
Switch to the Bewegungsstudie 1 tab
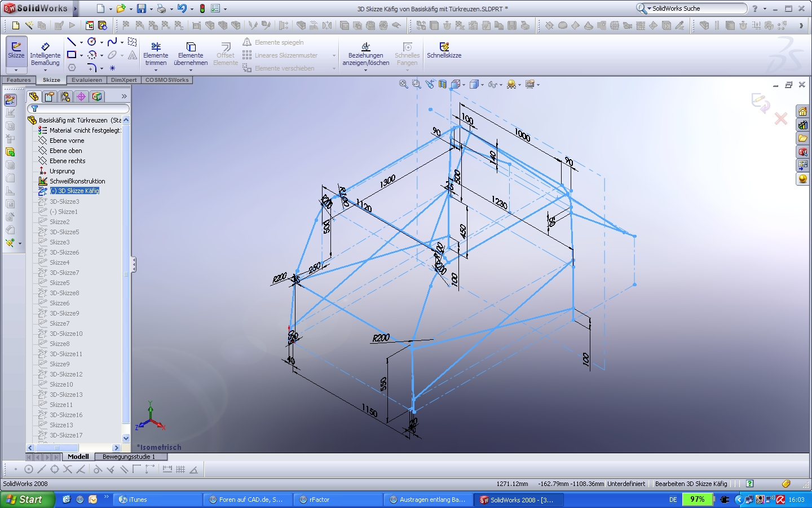tap(129, 457)
